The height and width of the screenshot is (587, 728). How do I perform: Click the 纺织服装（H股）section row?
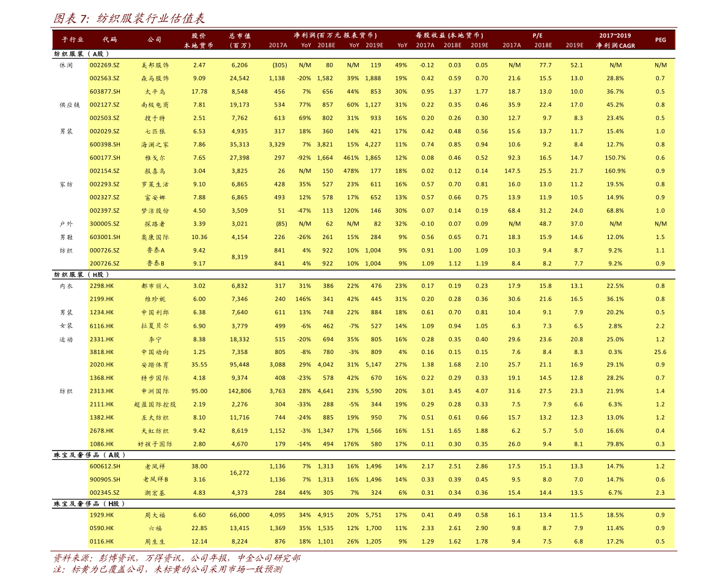tap(81, 275)
